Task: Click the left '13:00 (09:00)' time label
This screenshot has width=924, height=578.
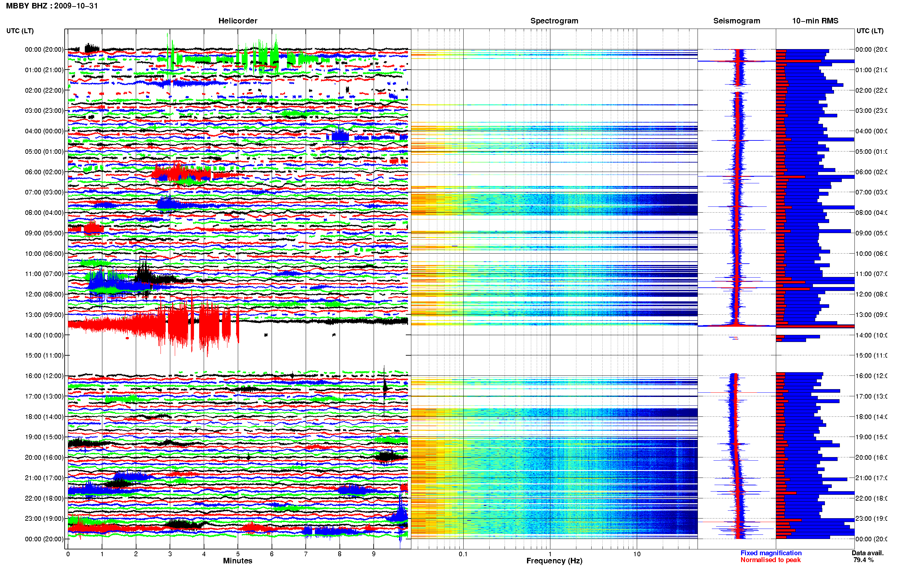Action: coord(44,315)
